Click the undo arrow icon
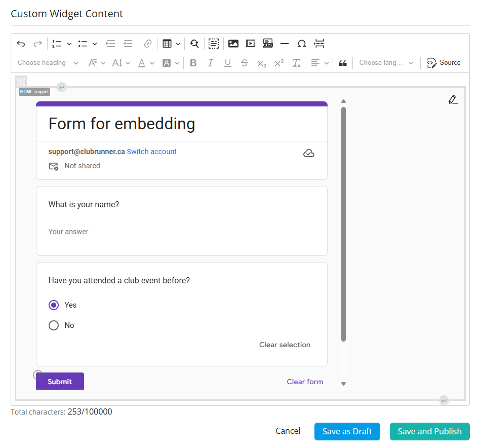The height and width of the screenshot is (448, 480). tap(21, 44)
